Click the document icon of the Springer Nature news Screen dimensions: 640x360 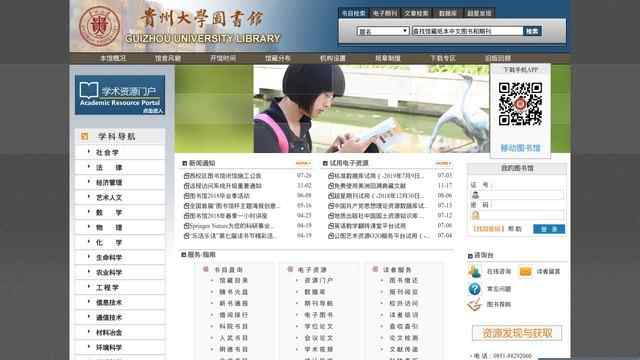(187, 226)
